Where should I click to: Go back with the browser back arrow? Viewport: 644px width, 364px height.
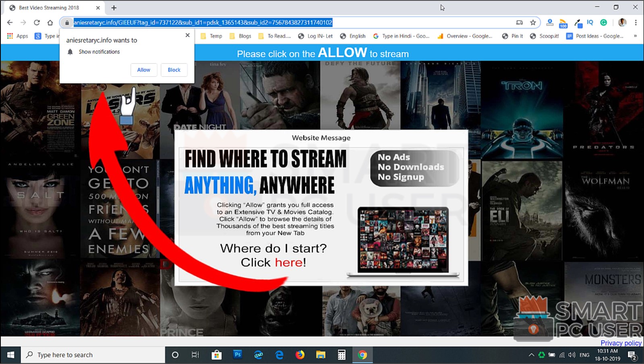tap(10, 23)
